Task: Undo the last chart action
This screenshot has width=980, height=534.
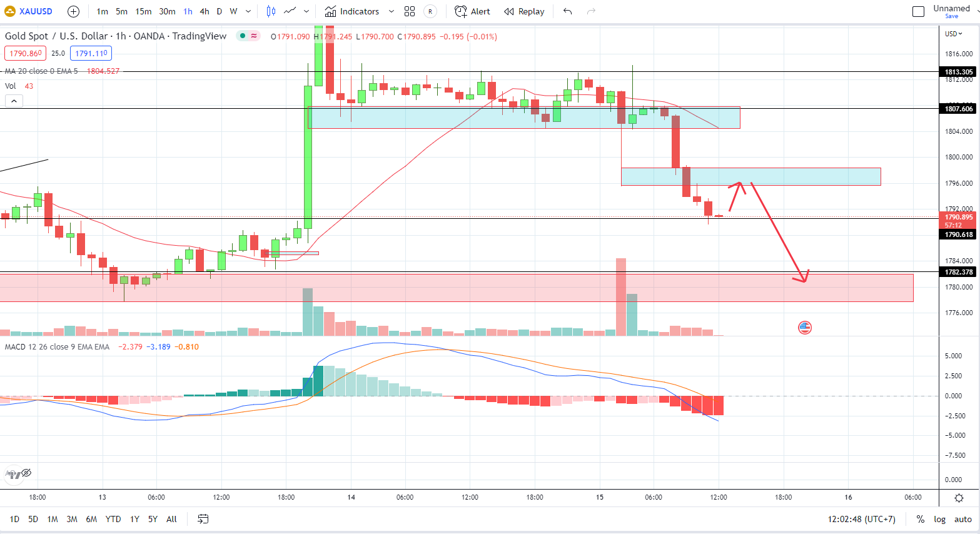Action: [567, 11]
